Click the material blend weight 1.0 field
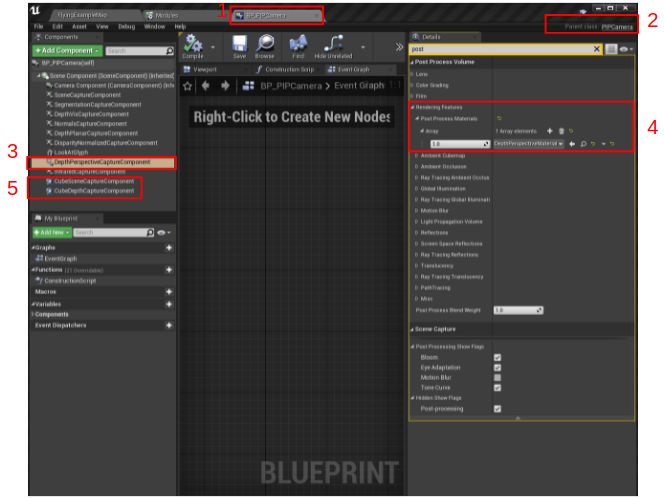 460,144
